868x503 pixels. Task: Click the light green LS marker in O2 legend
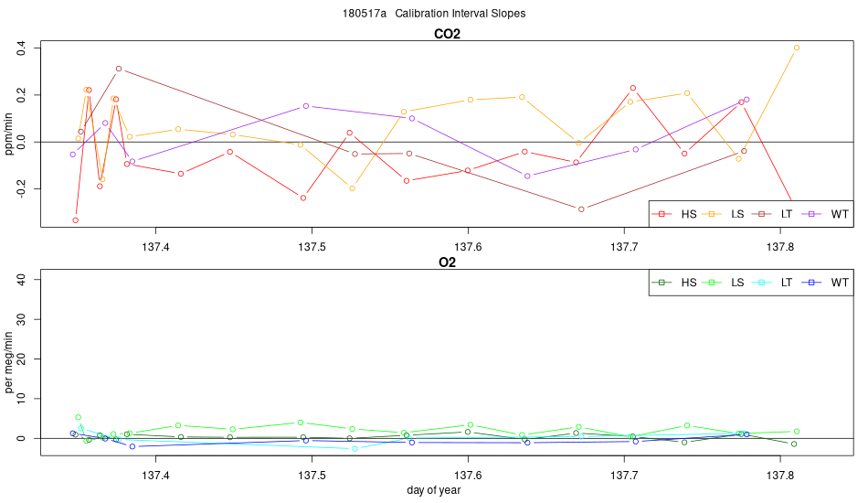pos(712,283)
